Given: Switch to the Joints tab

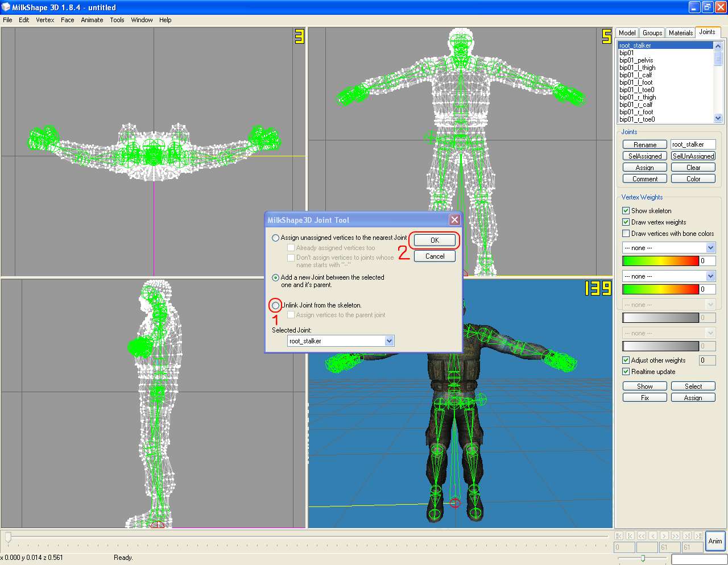Looking at the screenshot, I should click(x=708, y=32).
